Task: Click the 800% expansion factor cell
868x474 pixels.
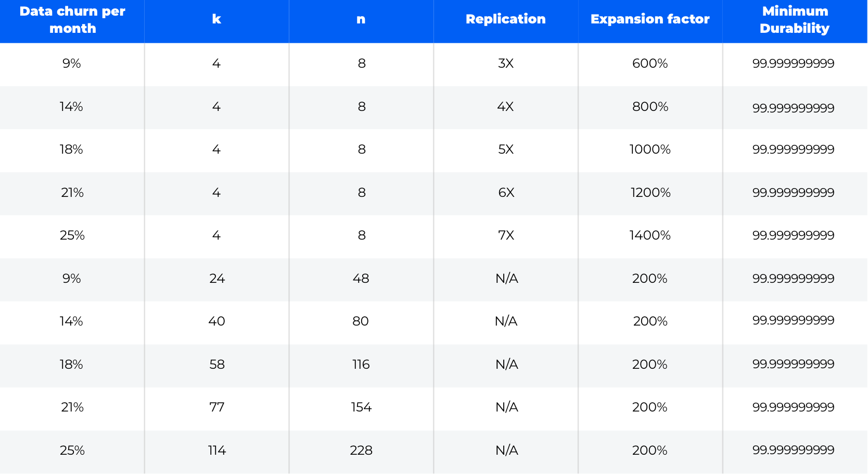Action: pyautogui.click(x=650, y=107)
